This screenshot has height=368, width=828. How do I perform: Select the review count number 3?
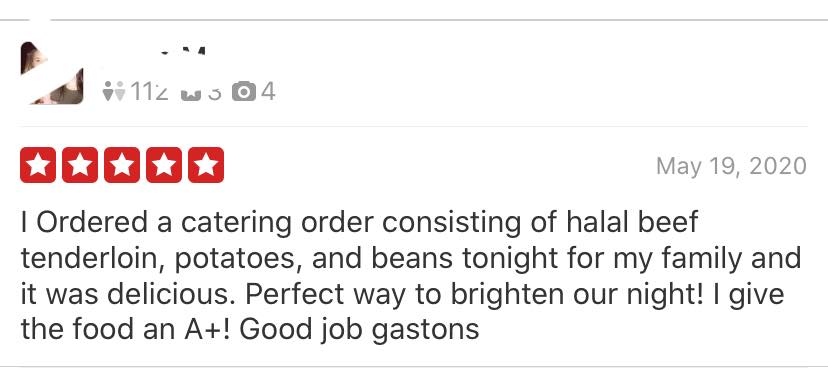coord(214,92)
